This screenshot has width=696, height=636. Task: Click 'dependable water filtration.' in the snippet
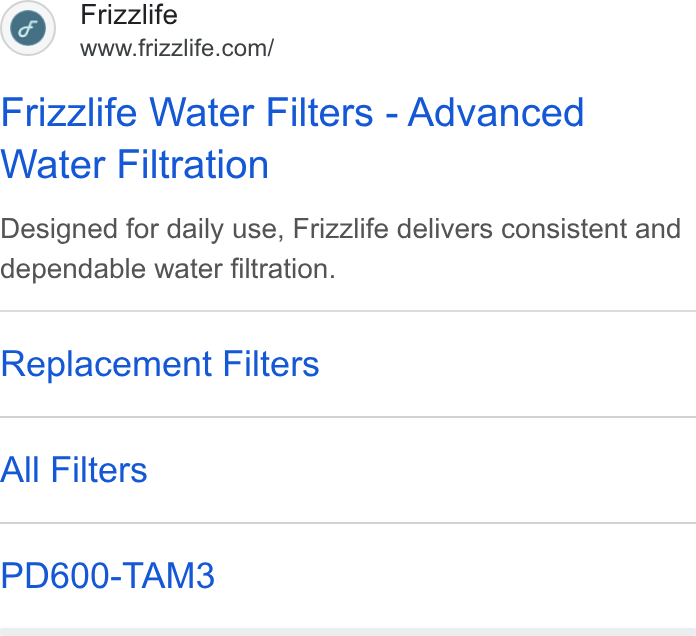point(168,269)
